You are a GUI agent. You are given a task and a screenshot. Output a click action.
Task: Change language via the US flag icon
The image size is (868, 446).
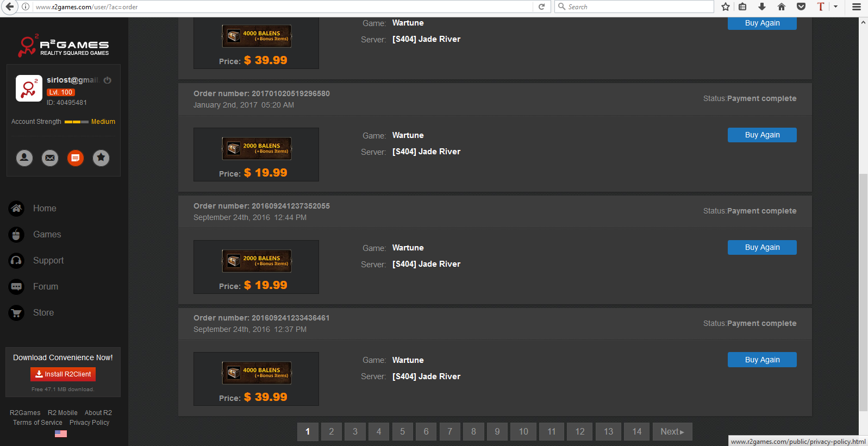click(61, 434)
